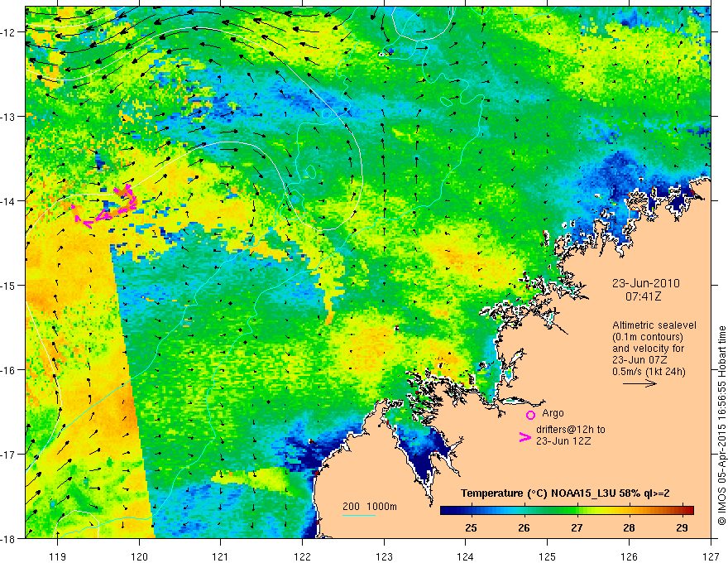Click the velocity scale reference arrow
Screen dimensions: 728x563
pos(639,383)
